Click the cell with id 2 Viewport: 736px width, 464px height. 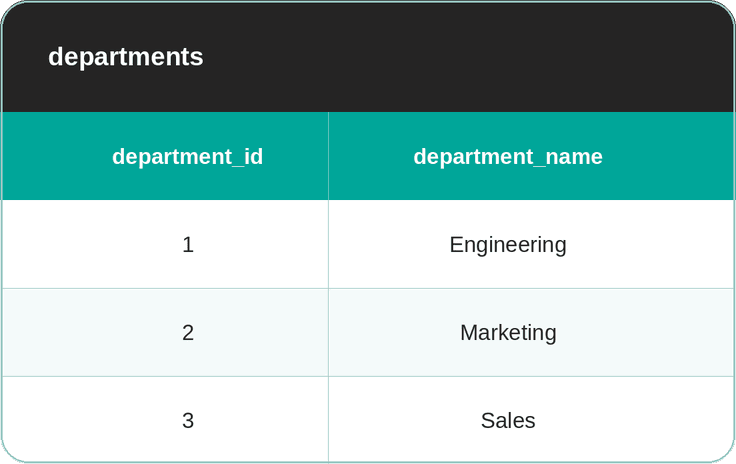coord(165,333)
